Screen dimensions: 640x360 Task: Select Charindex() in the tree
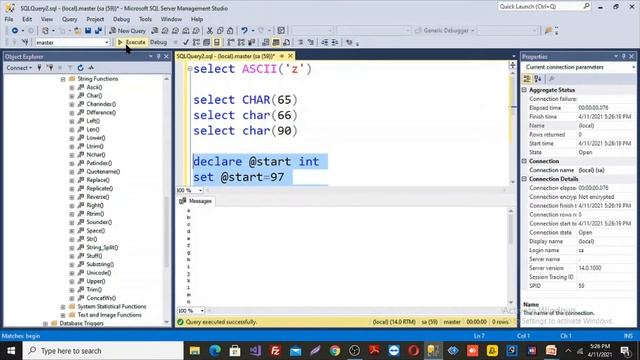(101, 104)
